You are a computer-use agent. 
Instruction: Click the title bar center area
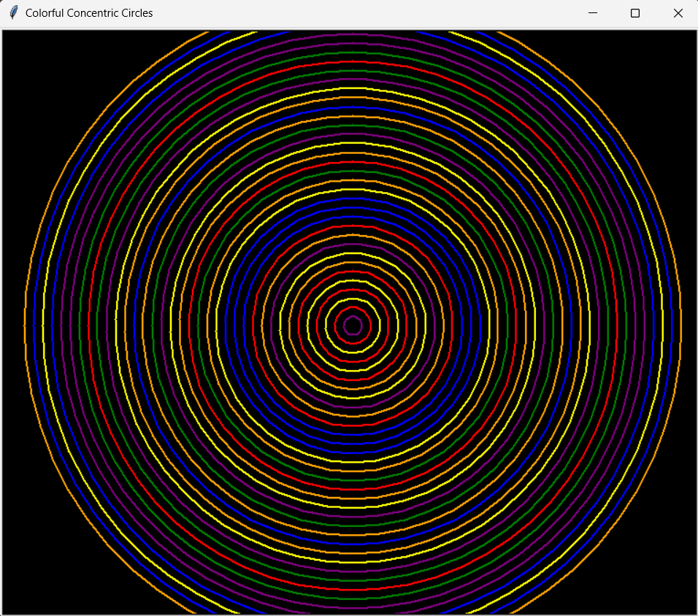[x=349, y=12]
